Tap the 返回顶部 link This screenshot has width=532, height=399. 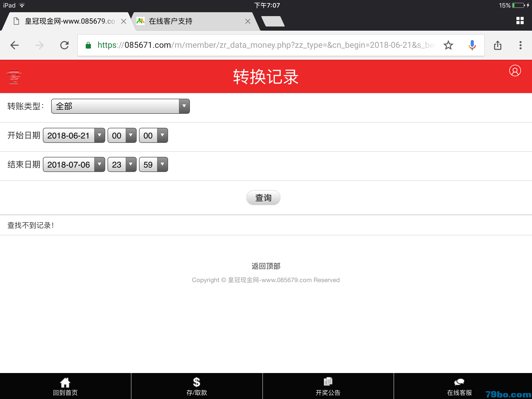[266, 266]
